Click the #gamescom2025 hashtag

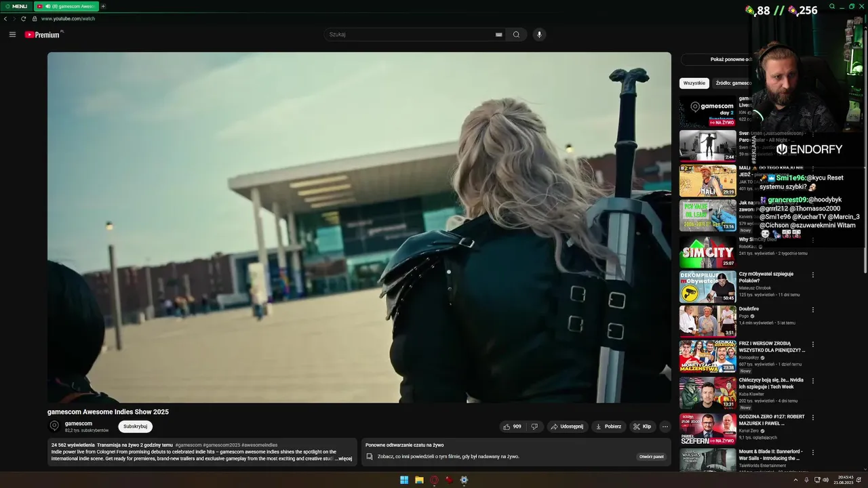[222, 445]
